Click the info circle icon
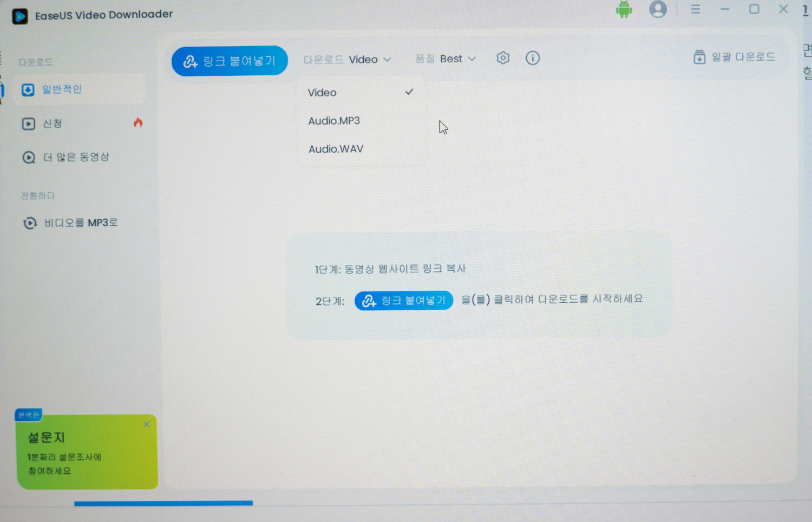812x522 pixels. (x=533, y=58)
